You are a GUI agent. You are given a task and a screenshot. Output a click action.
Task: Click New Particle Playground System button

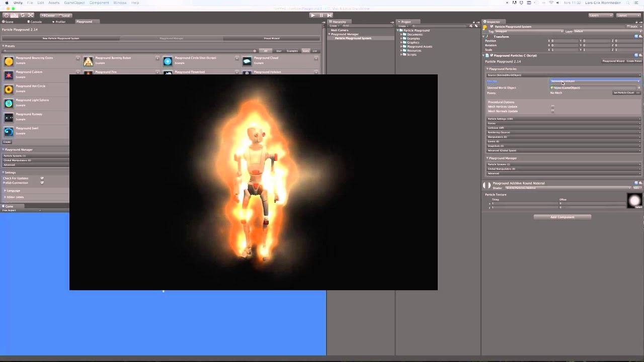pyautogui.click(x=60, y=38)
